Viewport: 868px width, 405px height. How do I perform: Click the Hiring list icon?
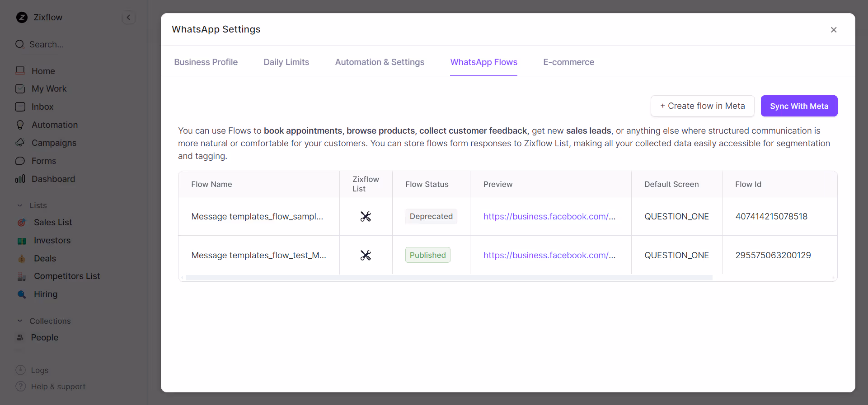(22, 294)
